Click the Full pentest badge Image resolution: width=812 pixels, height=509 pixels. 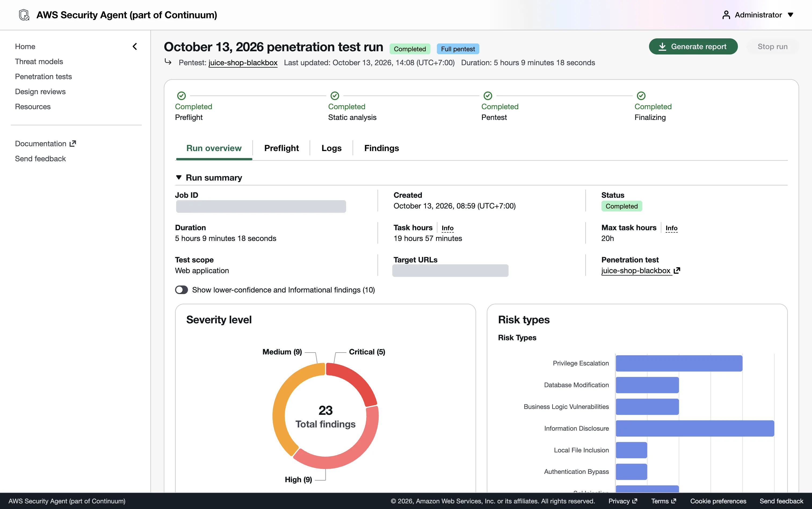(458, 49)
